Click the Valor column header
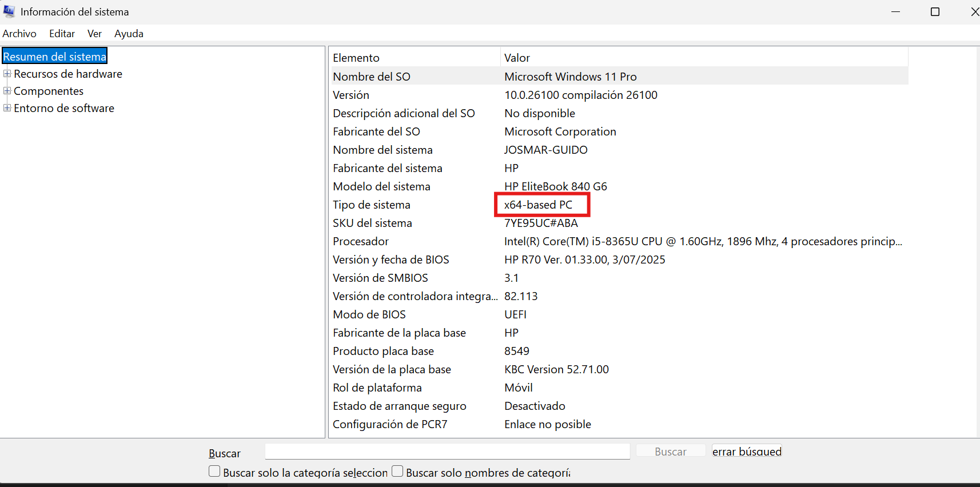The height and width of the screenshot is (487, 980). pos(517,58)
